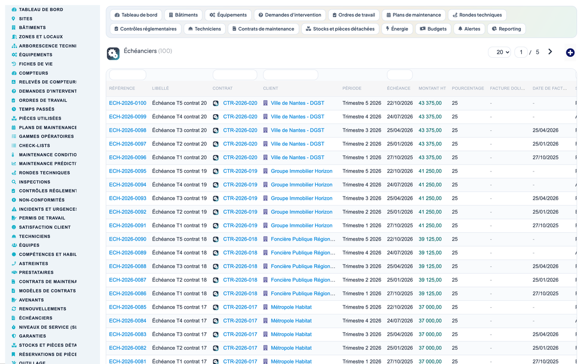
Task: Click the Sites map pin icon
Action: (14, 19)
